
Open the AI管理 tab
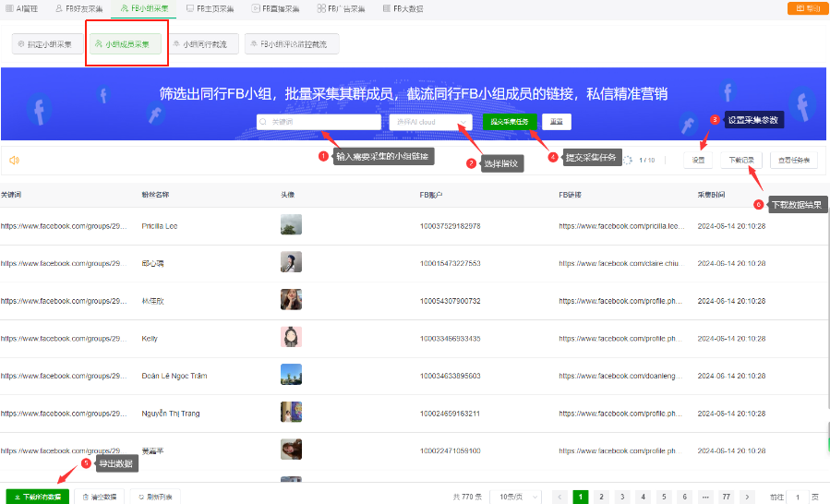coord(22,8)
